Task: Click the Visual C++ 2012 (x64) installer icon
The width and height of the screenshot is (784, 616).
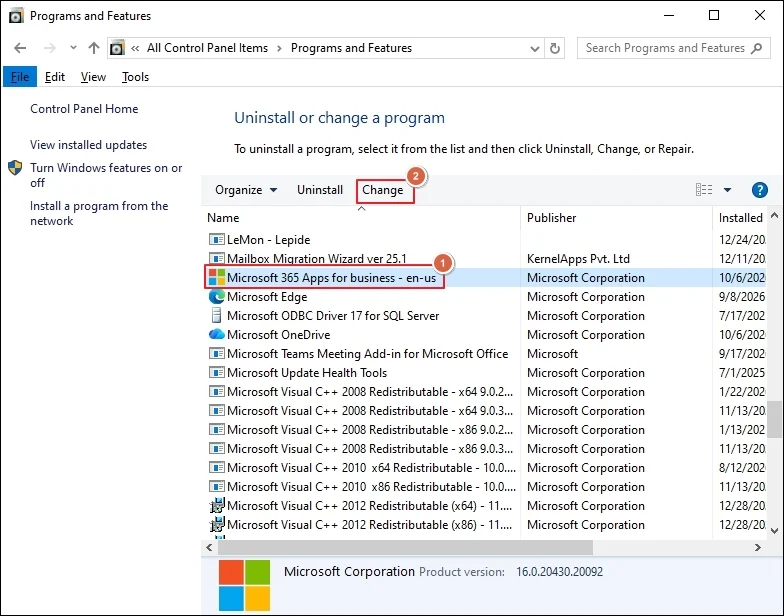Action: [x=216, y=506]
